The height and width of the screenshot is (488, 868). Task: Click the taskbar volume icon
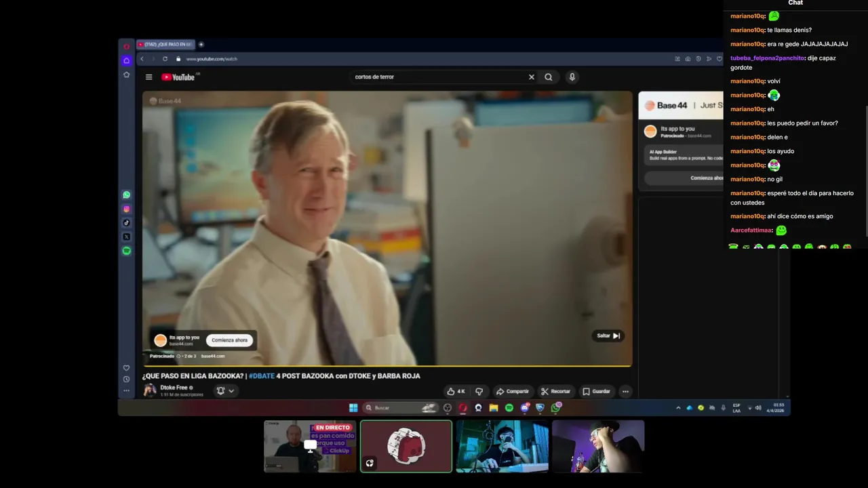tap(758, 408)
